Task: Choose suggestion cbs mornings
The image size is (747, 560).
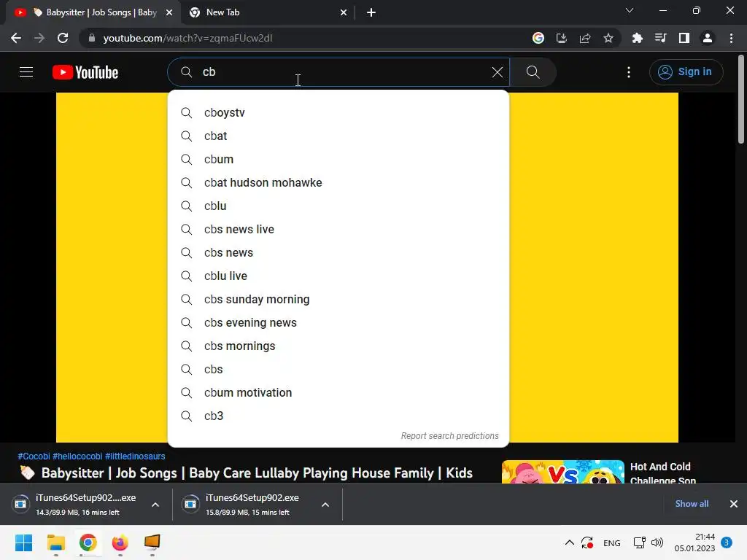Action: click(338, 346)
